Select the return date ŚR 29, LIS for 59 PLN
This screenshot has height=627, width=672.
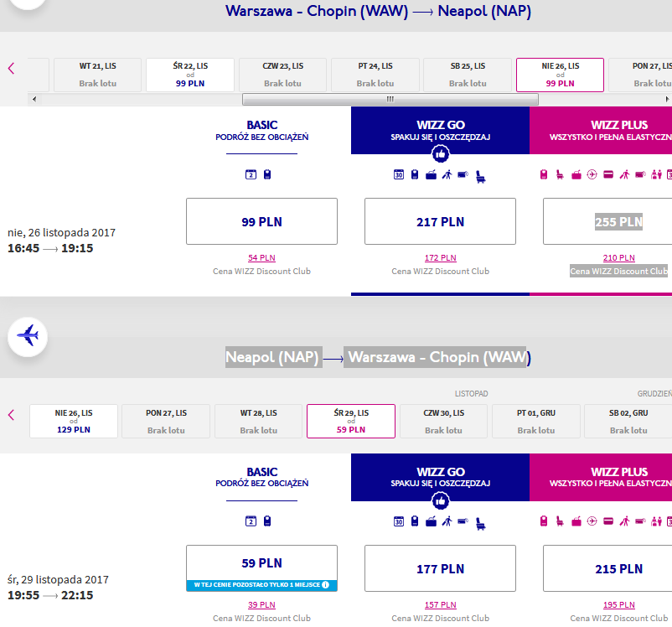tap(351, 421)
